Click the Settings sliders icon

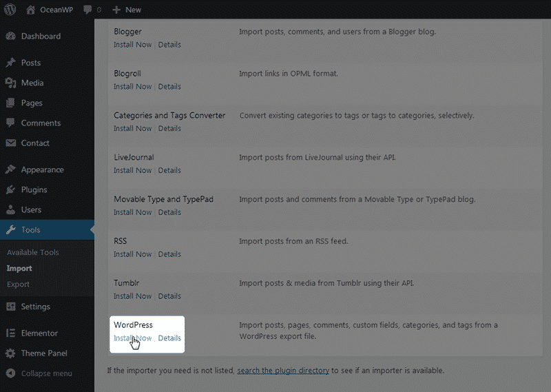(x=10, y=307)
